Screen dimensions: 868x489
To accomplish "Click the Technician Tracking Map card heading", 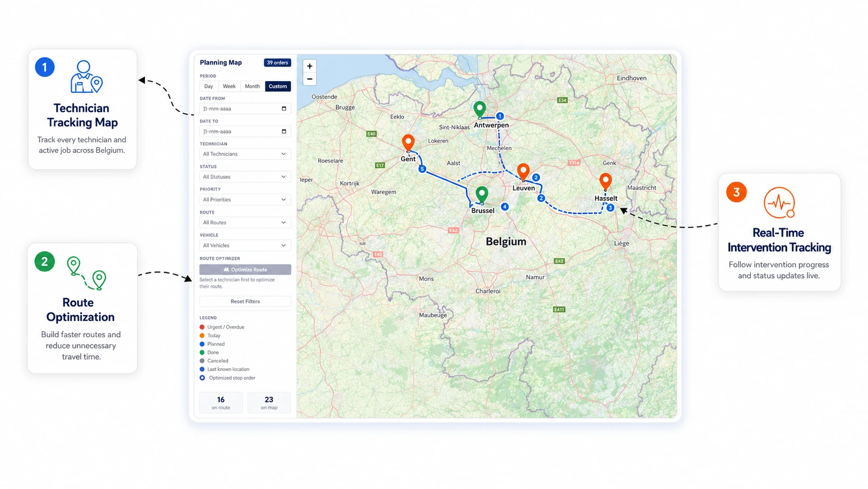I will point(82,115).
